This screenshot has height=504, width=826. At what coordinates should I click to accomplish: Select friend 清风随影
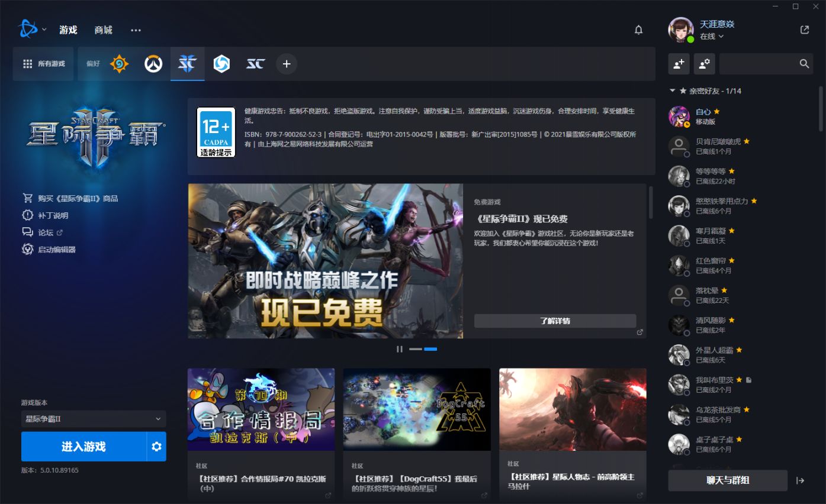pyautogui.click(x=740, y=325)
